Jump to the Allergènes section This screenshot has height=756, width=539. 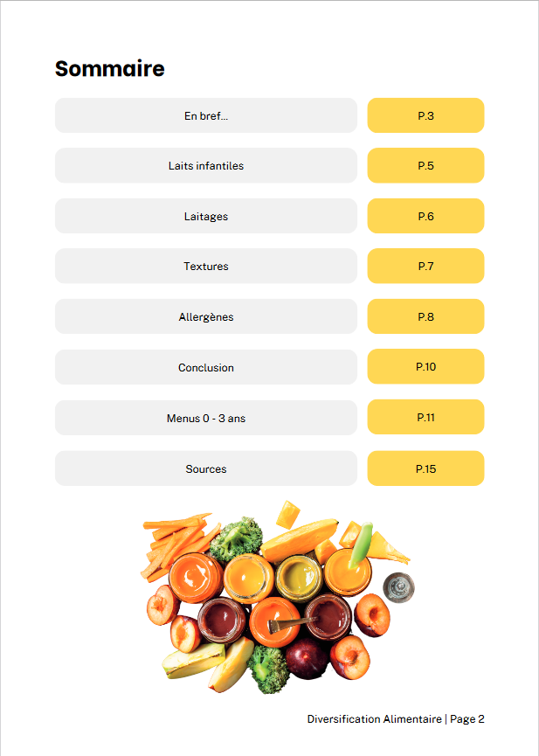[x=206, y=317]
